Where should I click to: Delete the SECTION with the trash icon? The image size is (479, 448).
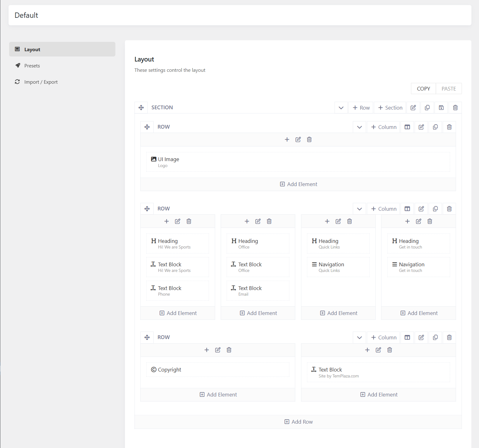click(x=455, y=107)
